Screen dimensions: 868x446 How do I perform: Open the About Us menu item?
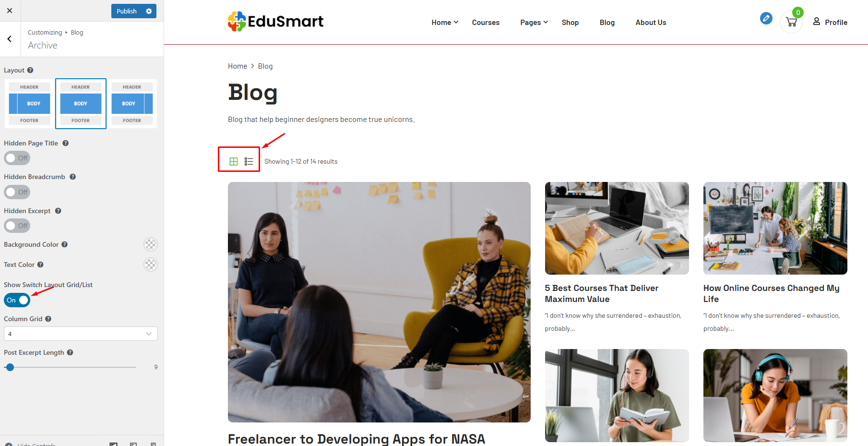click(651, 23)
